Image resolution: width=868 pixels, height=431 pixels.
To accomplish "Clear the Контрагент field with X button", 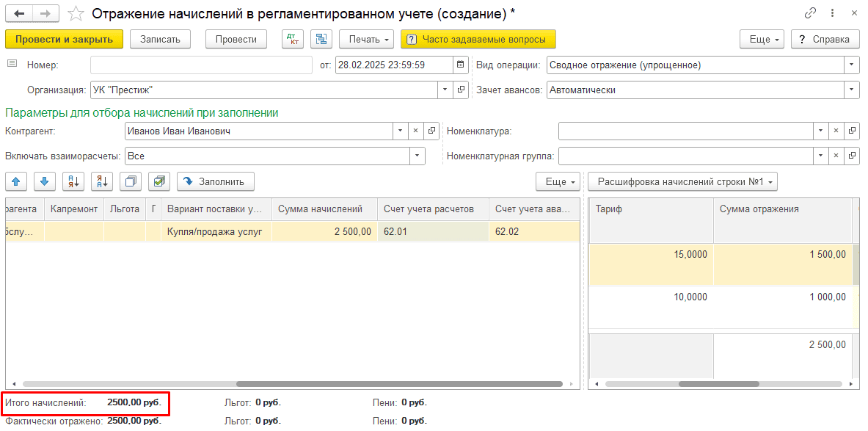I will [416, 131].
